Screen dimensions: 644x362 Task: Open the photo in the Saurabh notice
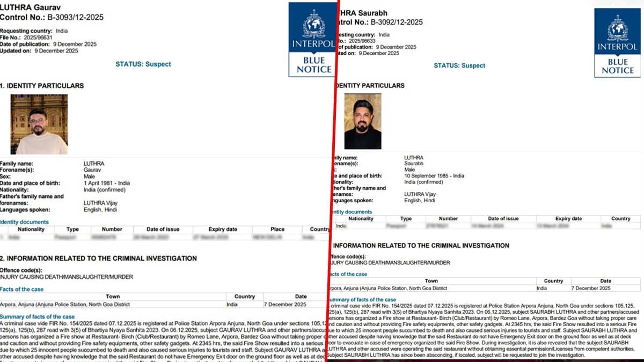click(x=363, y=121)
